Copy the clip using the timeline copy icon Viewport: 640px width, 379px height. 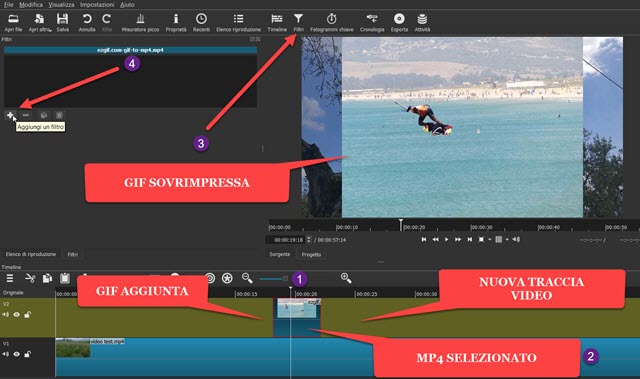pyautogui.click(x=47, y=278)
